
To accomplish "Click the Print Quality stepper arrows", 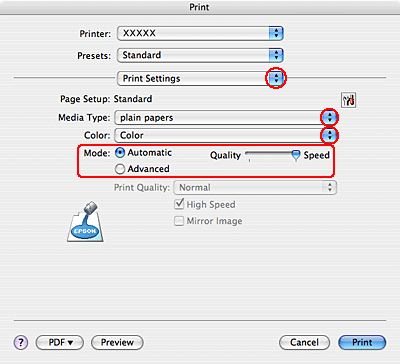I will click(x=329, y=187).
